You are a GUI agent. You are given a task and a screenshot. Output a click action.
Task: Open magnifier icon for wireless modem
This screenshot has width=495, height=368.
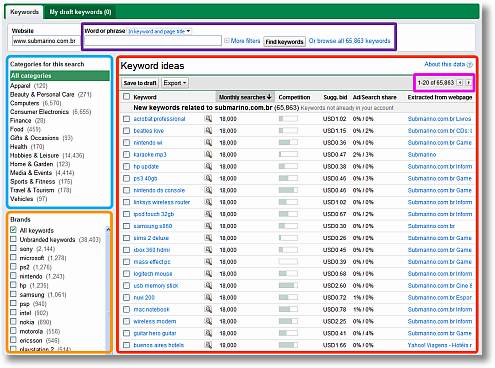[208, 321]
